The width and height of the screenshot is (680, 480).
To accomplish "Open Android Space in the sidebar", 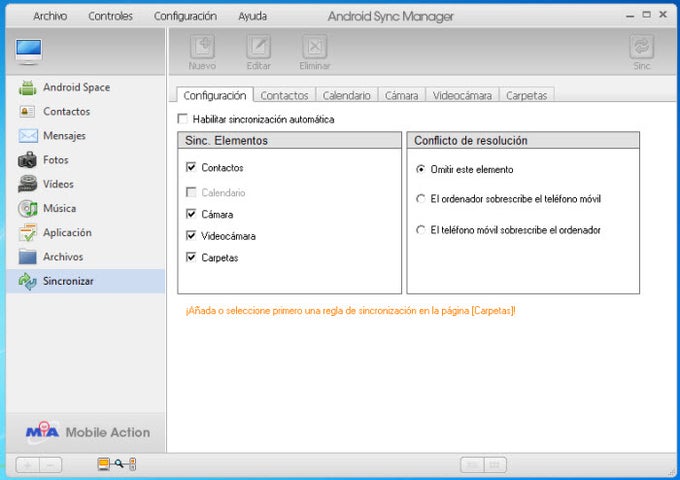I will (85, 87).
